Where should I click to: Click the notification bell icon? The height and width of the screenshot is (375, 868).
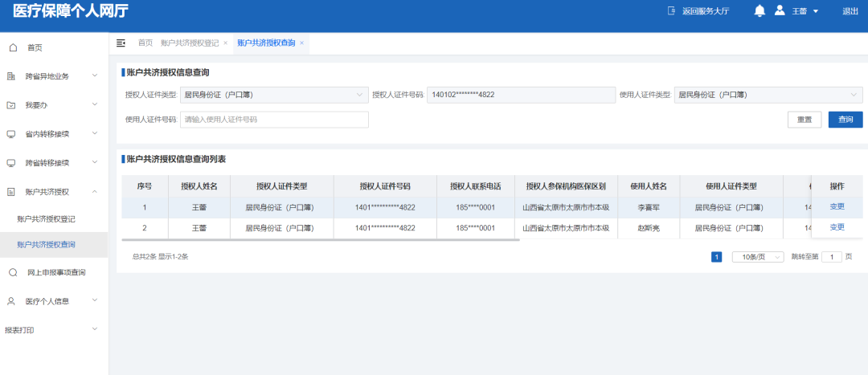click(759, 10)
